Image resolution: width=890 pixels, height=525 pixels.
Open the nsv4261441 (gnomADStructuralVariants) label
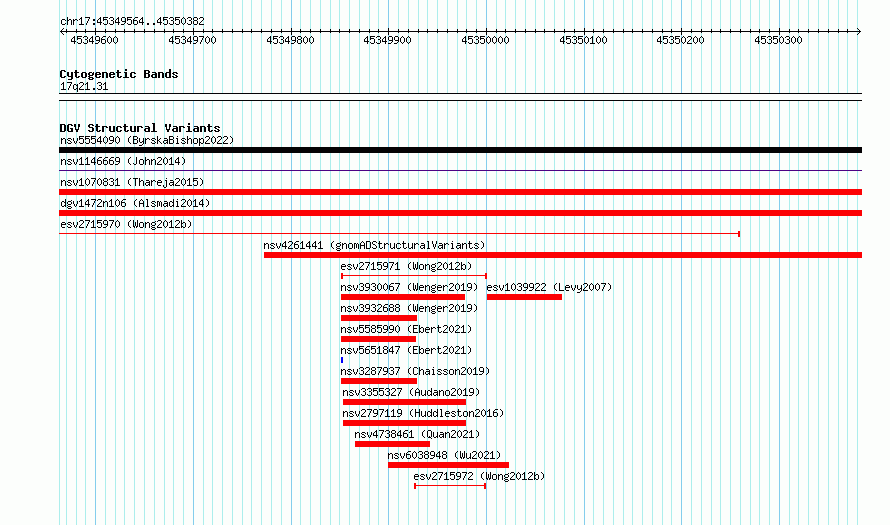[x=374, y=245]
